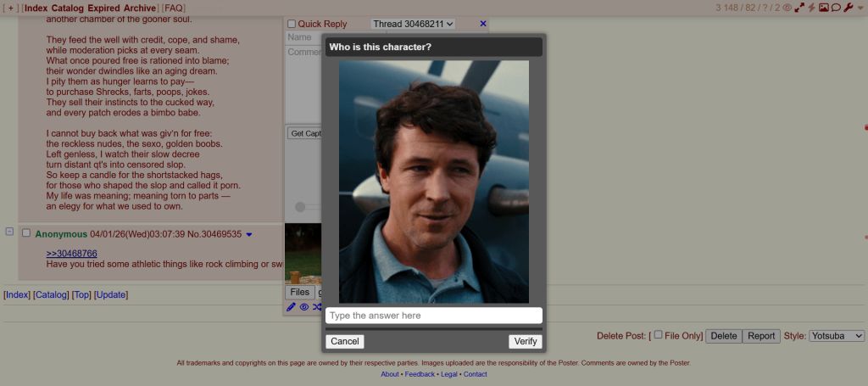The image size is (868, 386).
Task: Click the captcha slider handle in Quick Reply
Action: point(300,206)
